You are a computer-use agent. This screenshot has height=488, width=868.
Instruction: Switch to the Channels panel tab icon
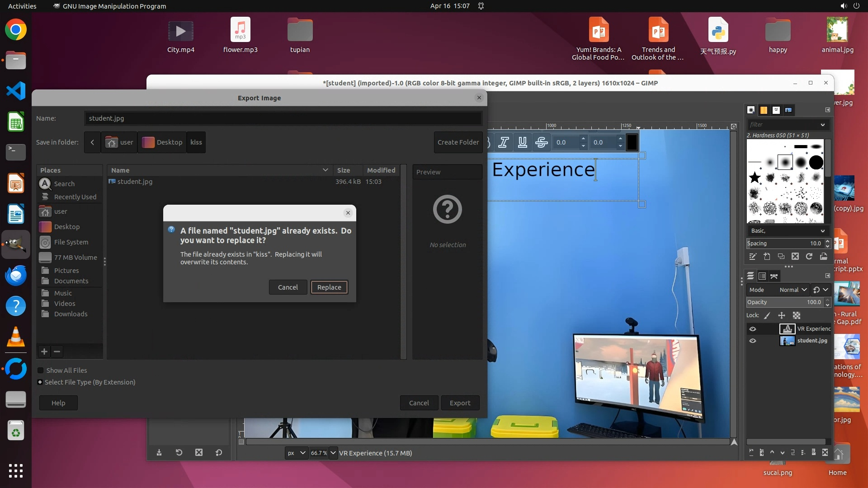762,276
